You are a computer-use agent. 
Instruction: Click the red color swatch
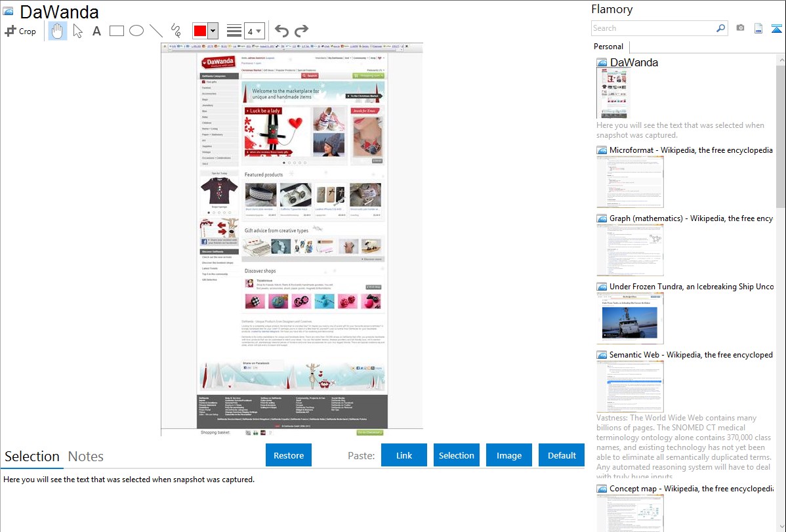pyautogui.click(x=200, y=31)
